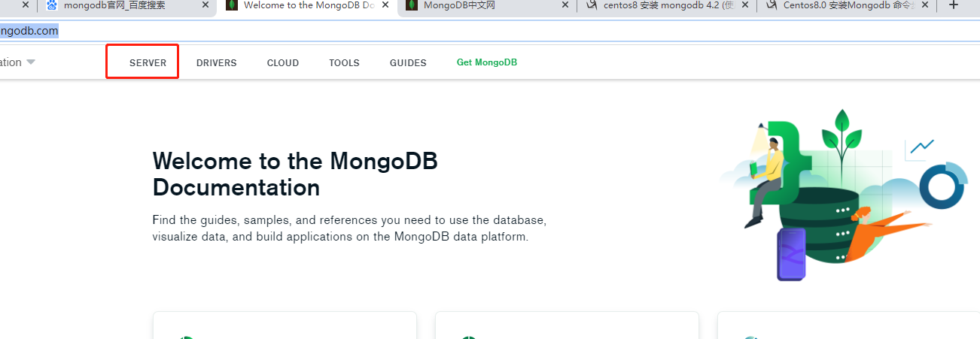Image resolution: width=980 pixels, height=339 pixels.
Task: Open the TOOLS menu item
Action: coord(344,63)
